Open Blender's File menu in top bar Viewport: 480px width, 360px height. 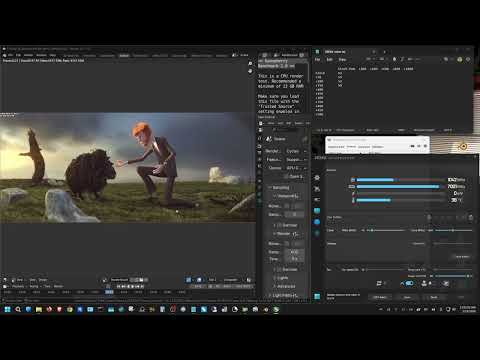(10, 55)
